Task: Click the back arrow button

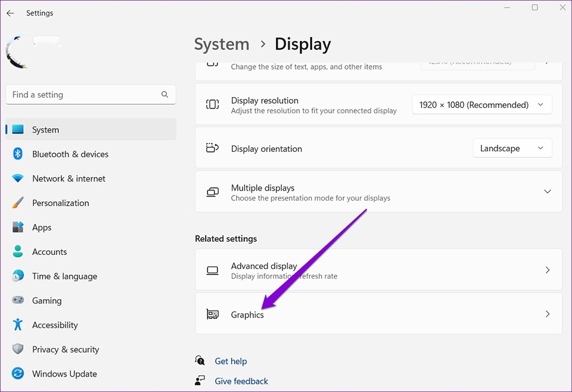Action: (10, 13)
